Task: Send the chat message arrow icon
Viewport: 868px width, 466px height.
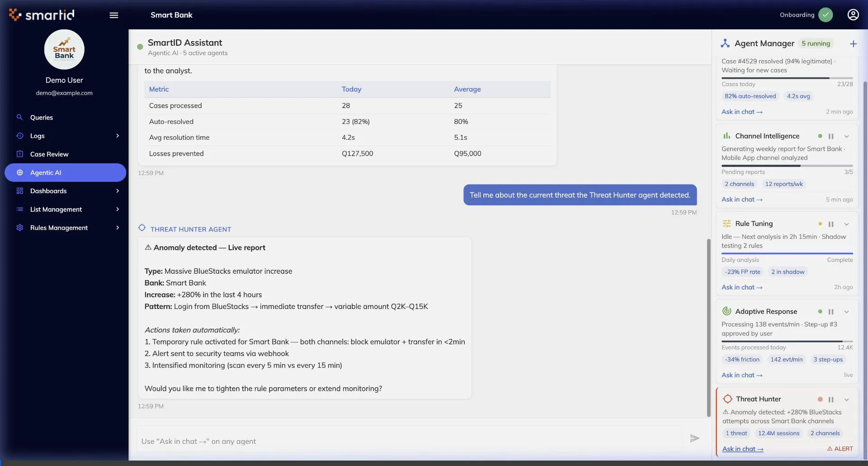Action: click(695, 438)
